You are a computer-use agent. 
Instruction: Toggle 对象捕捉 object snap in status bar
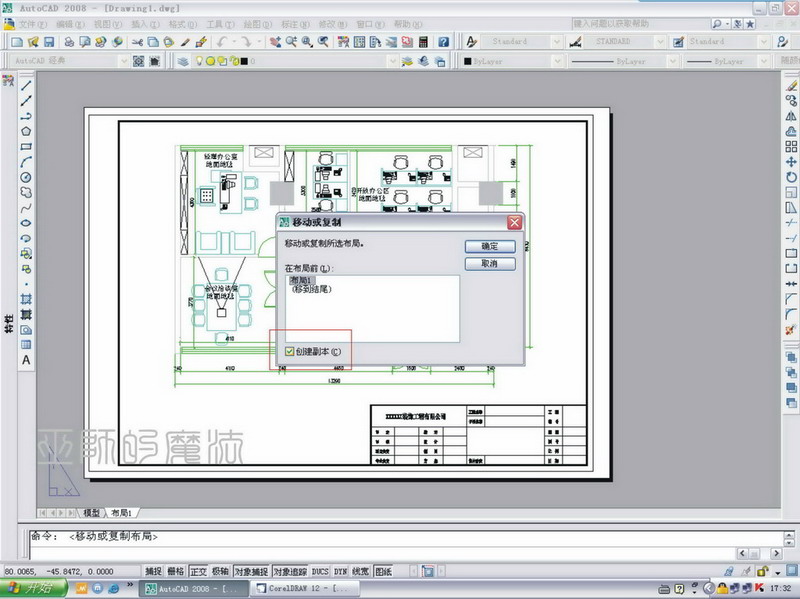click(x=251, y=571)
